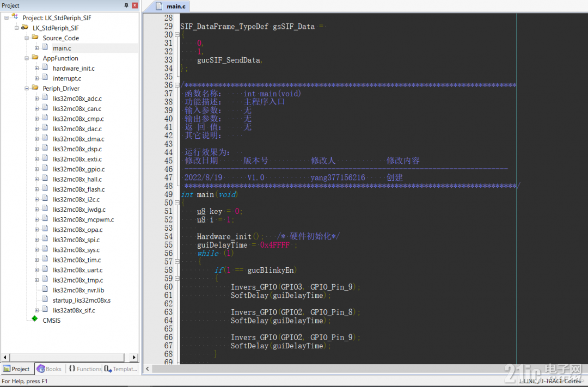Select the CMSIS component node
Screen dimensions: 588x387
[x=51, y=320]
